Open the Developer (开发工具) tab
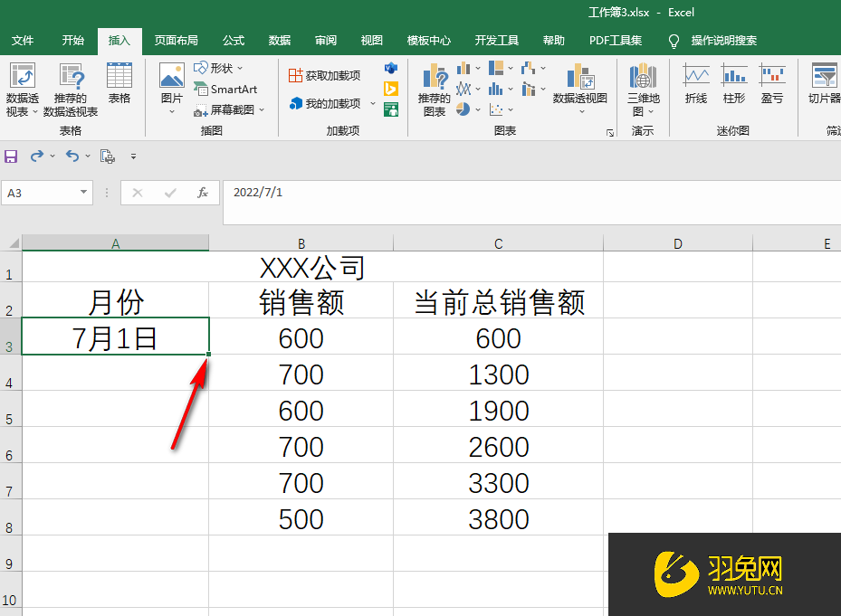This screenshot has width=841, height=616. pyautogui.click(x=497, y=41)
